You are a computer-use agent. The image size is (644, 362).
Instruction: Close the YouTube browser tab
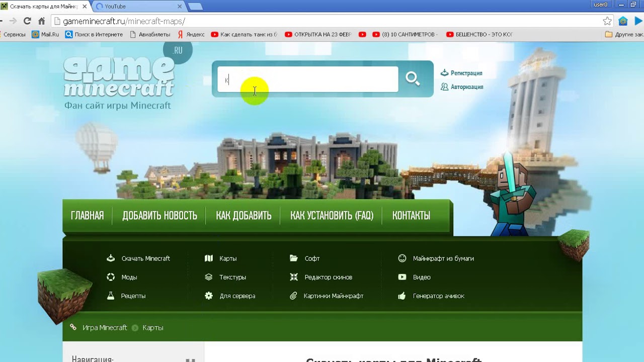(179, 6)
